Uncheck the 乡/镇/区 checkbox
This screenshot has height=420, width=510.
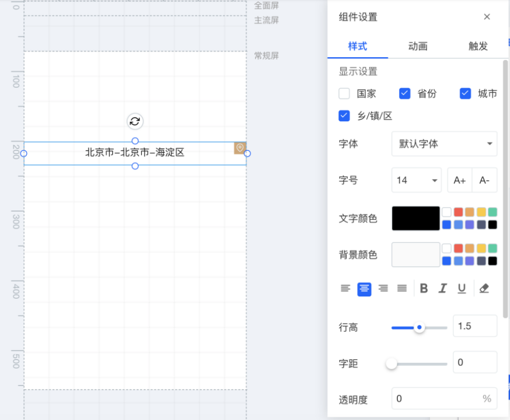(x=344, y=116)
